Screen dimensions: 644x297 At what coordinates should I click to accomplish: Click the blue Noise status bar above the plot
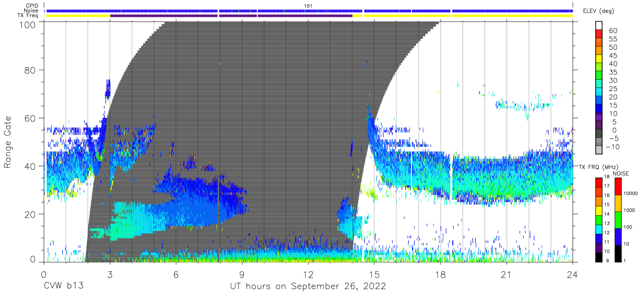pyautogui.click(x=308, y=10)
